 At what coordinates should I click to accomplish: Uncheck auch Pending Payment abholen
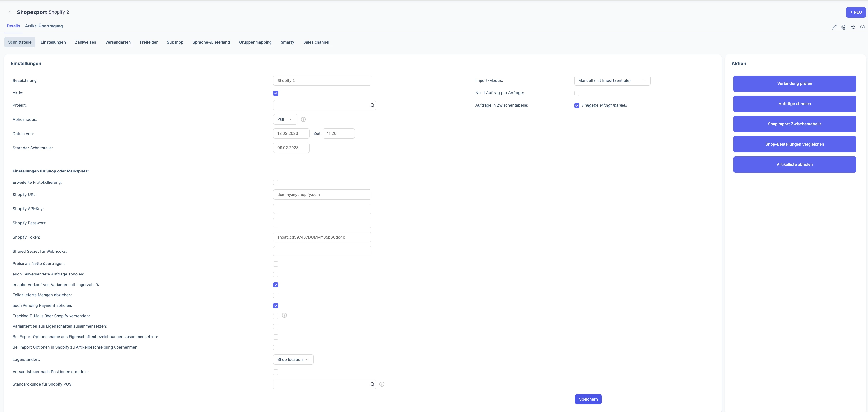276,306
